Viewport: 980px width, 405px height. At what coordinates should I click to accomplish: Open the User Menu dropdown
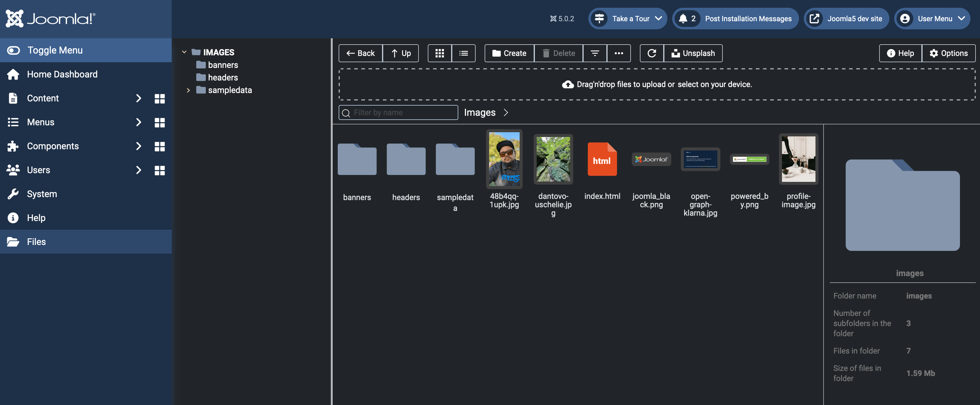tap(932, 18)
